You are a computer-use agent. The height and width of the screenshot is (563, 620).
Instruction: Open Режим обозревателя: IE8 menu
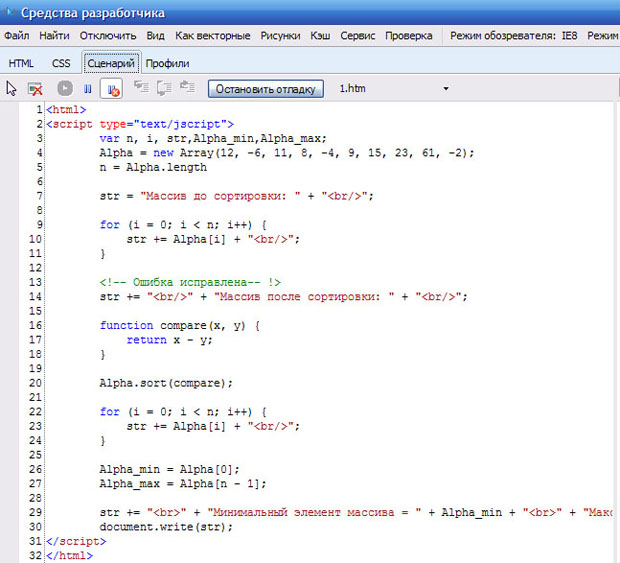[x=514, y=36]
